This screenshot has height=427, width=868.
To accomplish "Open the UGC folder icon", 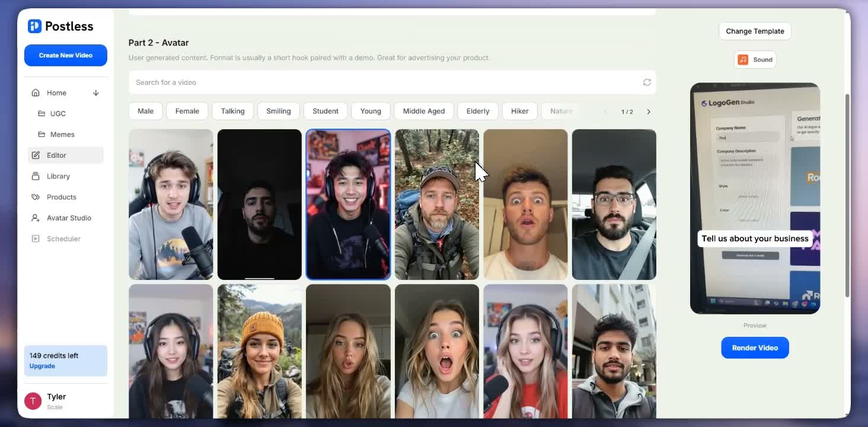I will pos(42,114).
